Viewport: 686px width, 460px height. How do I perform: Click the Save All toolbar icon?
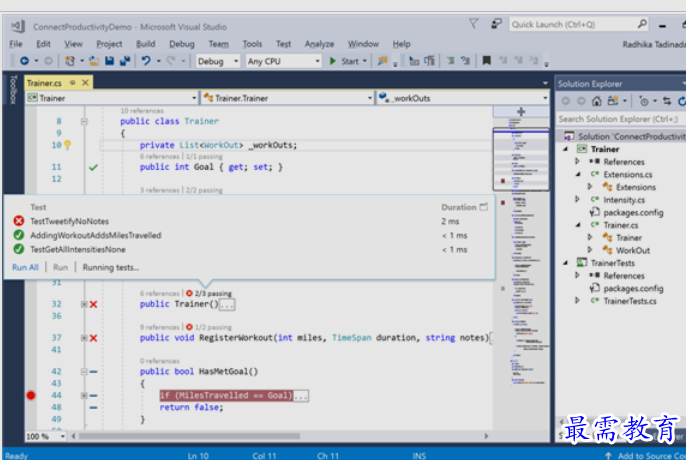(125, 61)
